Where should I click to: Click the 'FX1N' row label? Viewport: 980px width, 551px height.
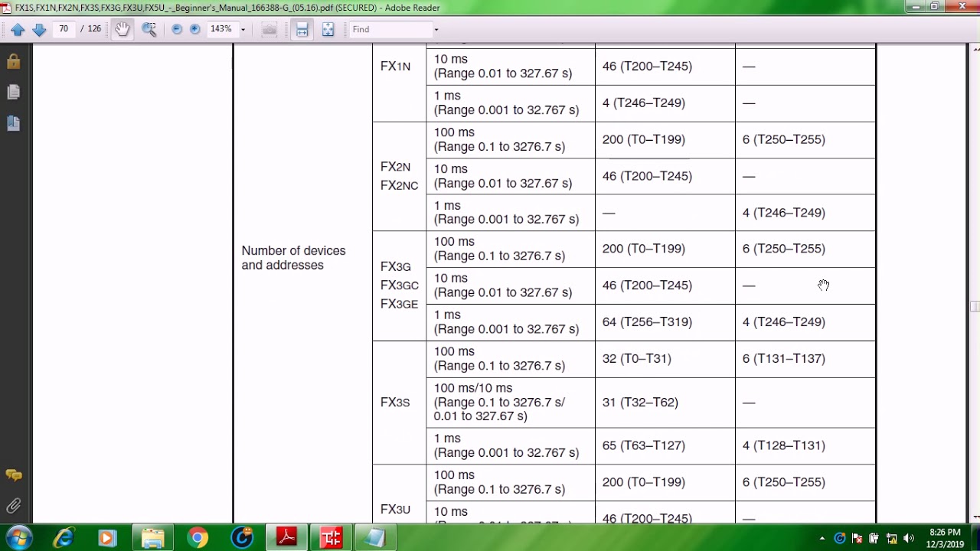coord(395,67)
